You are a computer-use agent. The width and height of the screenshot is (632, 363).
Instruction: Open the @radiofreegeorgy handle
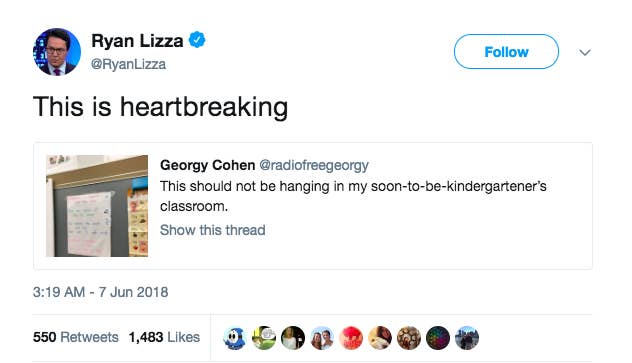(314, 165)
